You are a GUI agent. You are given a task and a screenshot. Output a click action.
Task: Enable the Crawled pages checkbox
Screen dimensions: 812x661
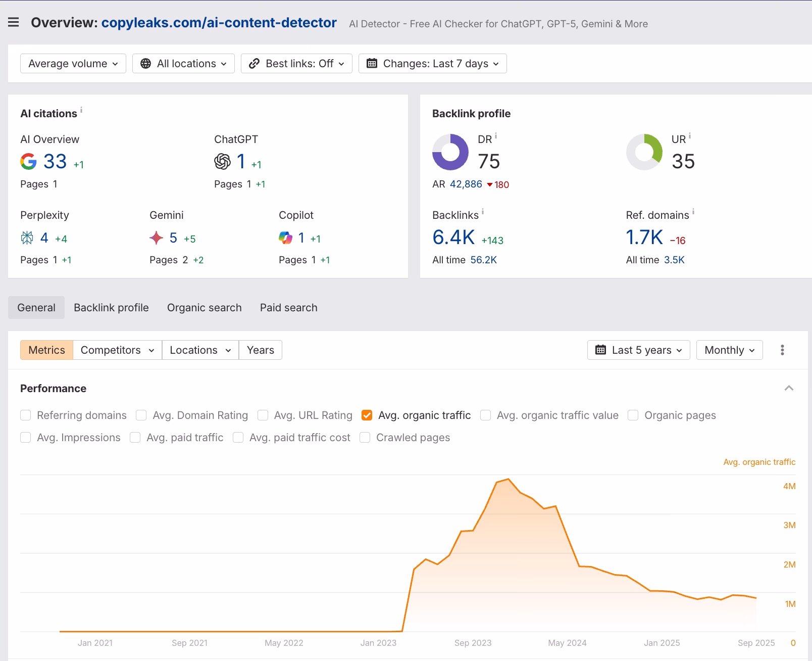[x=365, y=438]
